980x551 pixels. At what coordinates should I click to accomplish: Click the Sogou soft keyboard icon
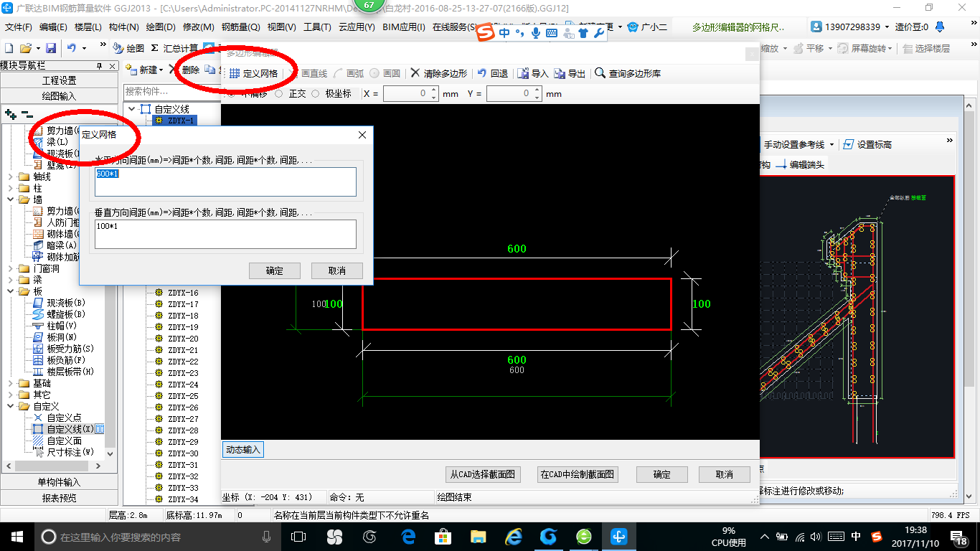pos(551,33)
